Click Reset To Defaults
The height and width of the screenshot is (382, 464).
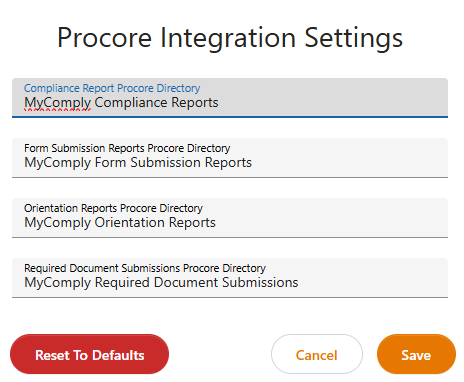click(89, 354)
